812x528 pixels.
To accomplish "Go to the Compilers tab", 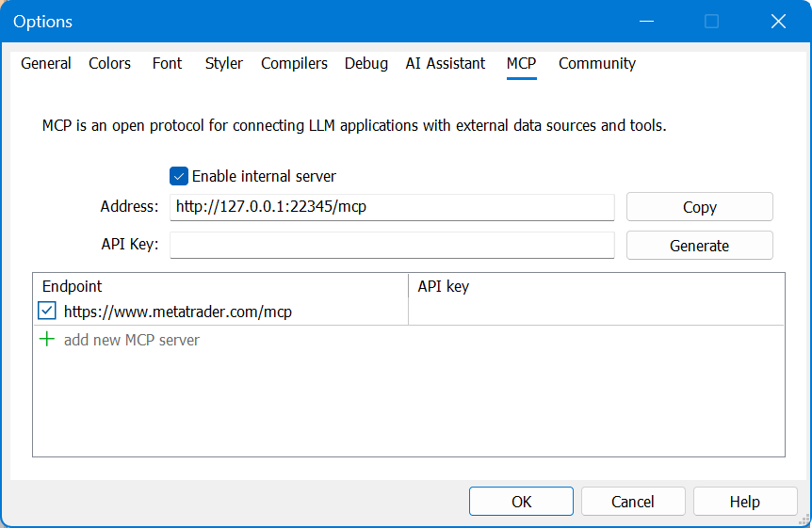I will (294, 63).
